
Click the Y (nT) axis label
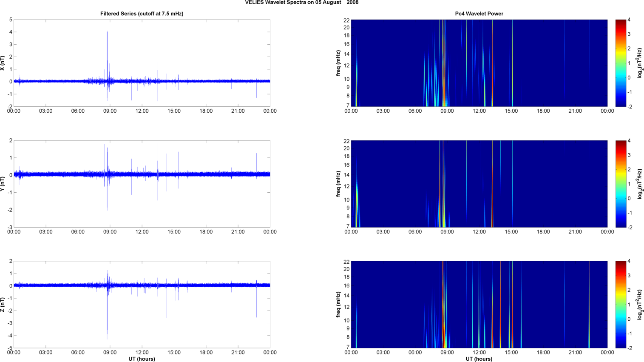[3, 184]
